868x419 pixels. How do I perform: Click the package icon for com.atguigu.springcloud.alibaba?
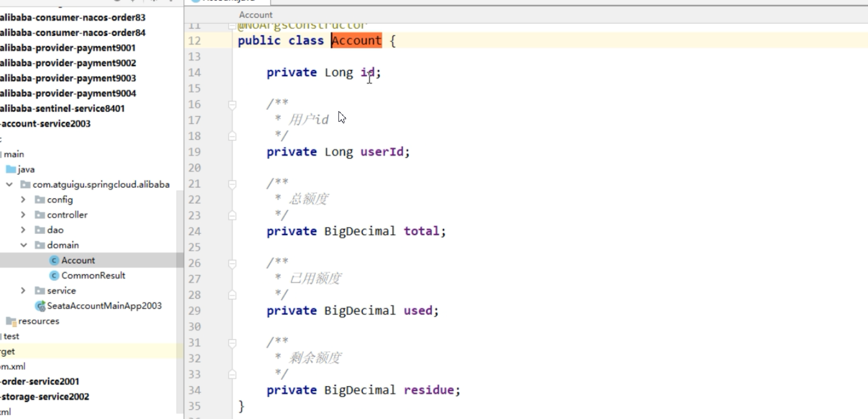[25, 184]
